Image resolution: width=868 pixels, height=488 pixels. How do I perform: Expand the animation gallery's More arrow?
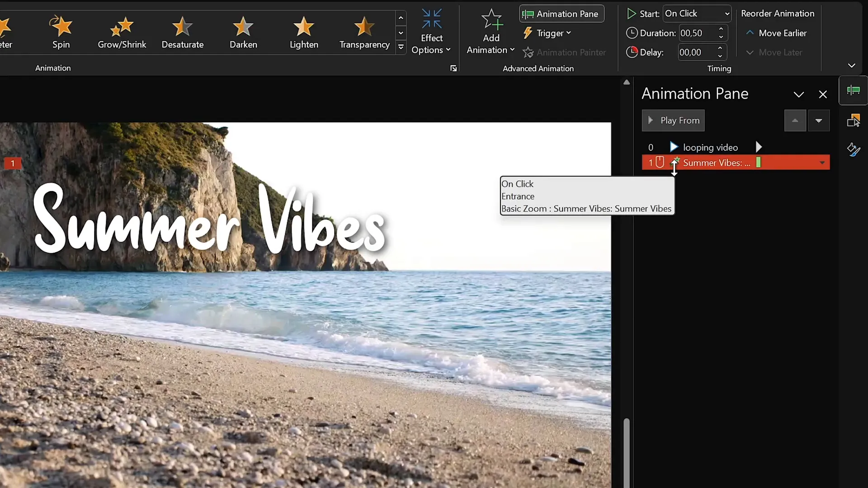point(401,47)
